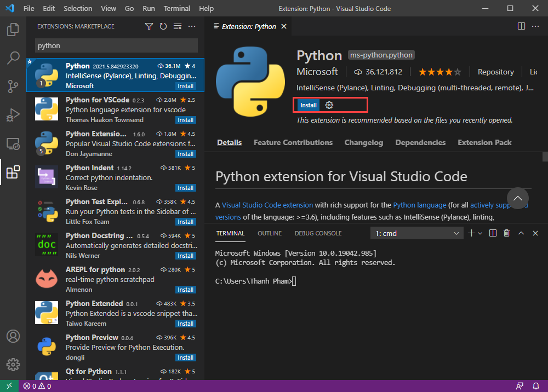The width and height of the screenshot is (548, 392).
Task: Open Run and Debug view
Action: (13, 115)
